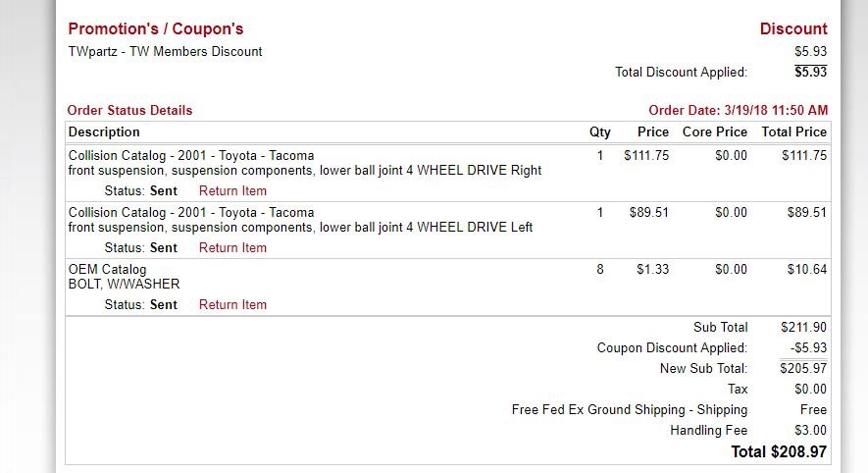Click the Core Price column header
This screenshot has width=868, height=473.
(x=715, y=131)
